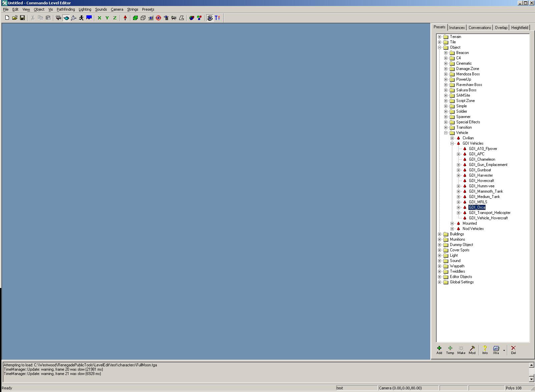Click the Add preset button

pos(439,350)
